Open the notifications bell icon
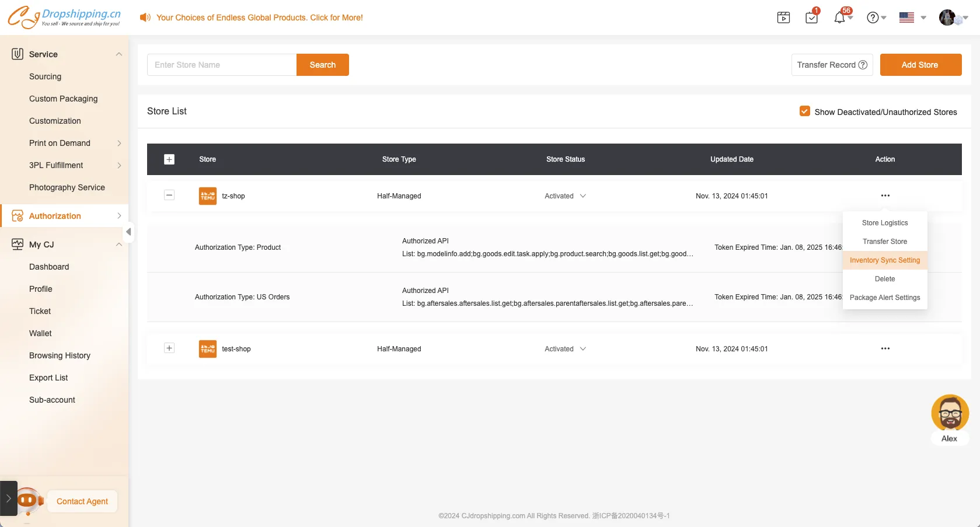Screen dimensions: 980x527 pyautogui.click(x=839, y=18)
